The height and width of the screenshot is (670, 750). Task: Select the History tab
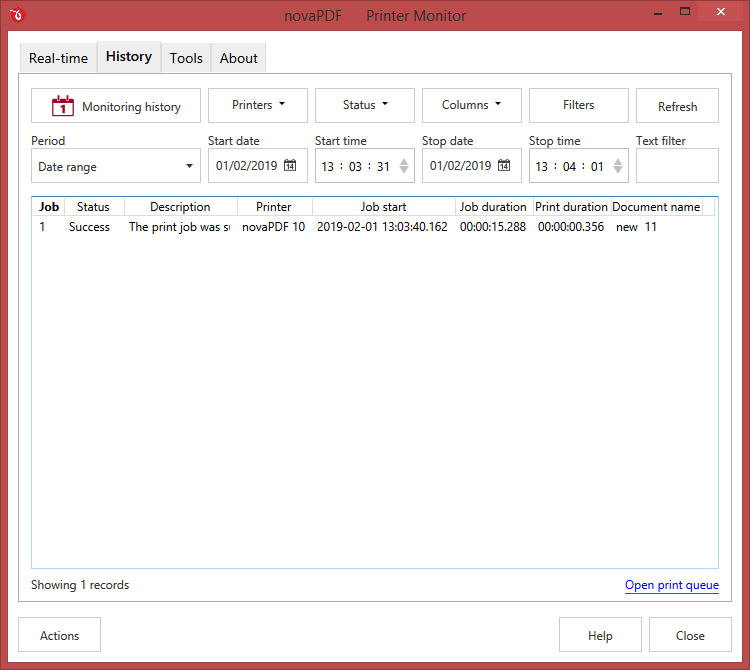pyautogui.click(x=129, y=56)
